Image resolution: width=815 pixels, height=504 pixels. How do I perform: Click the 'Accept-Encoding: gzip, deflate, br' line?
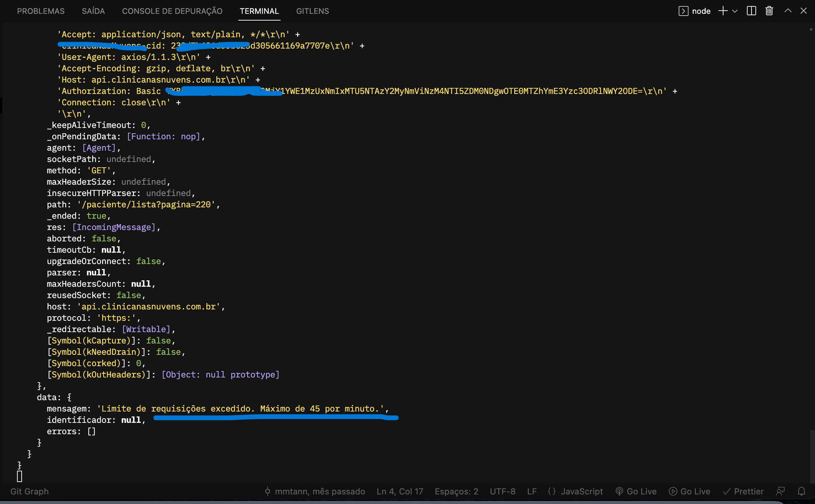point(161,68)
